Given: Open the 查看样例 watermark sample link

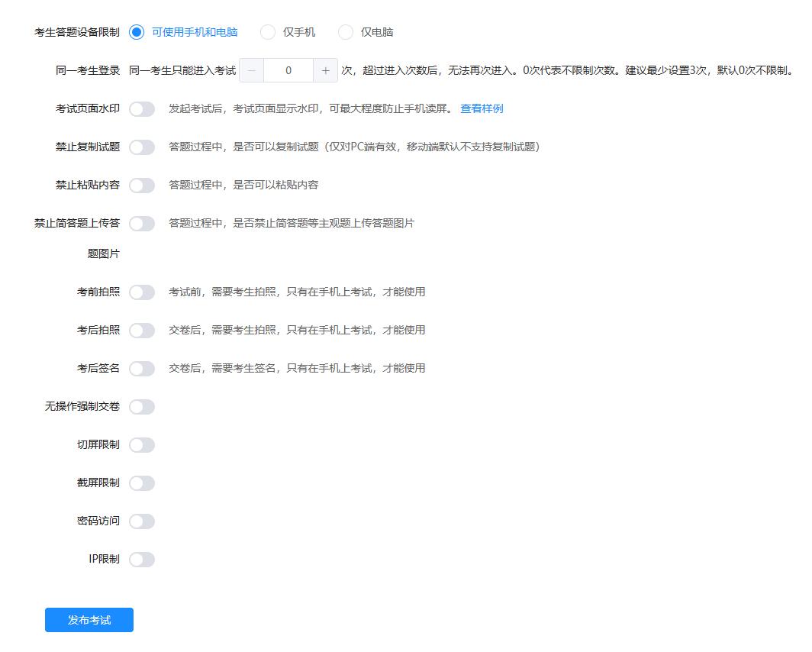Looking at the screenshot, I should pos(482,108).
